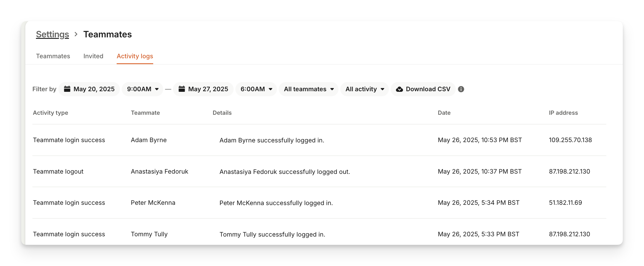Viewport: 644px width, 266px height.
Task: Pick the May 20, 2025 start date
Action: [x=94, y=89]
